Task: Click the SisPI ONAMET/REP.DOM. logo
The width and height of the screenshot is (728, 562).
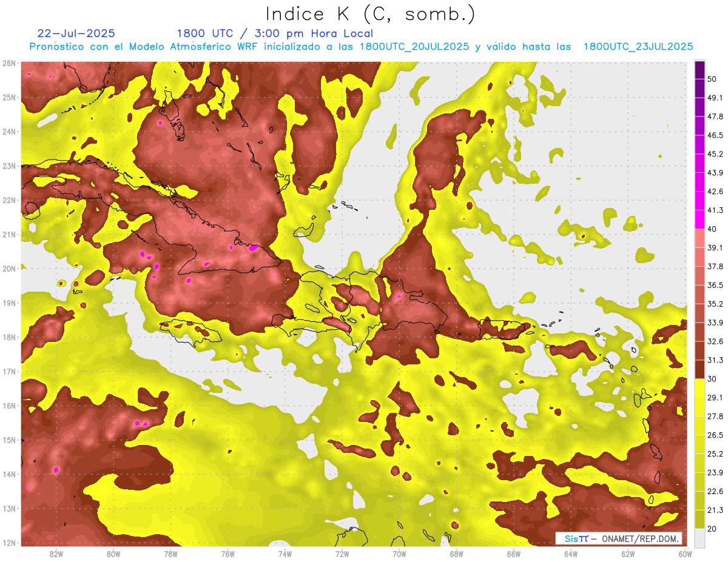Action: tap(618, 538)
